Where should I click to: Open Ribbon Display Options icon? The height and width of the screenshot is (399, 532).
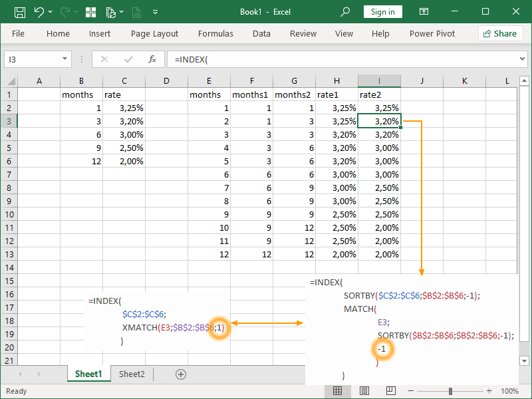point(424,12)
